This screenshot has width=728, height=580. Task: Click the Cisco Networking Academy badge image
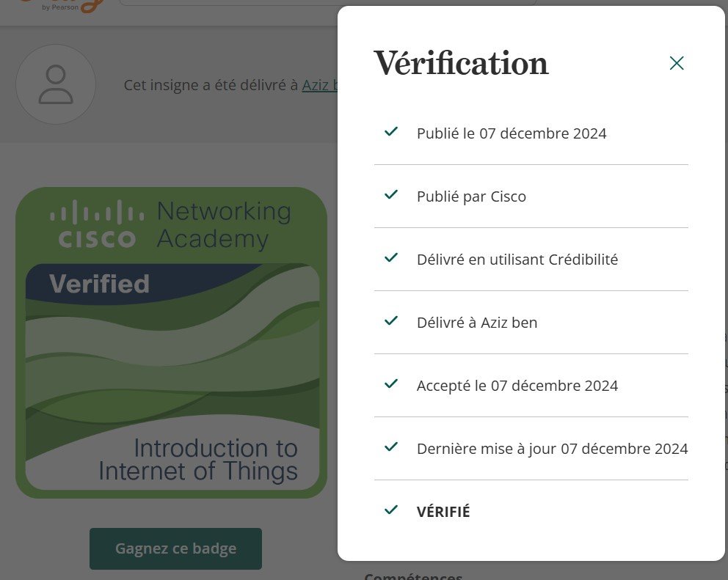coord(171,342)
